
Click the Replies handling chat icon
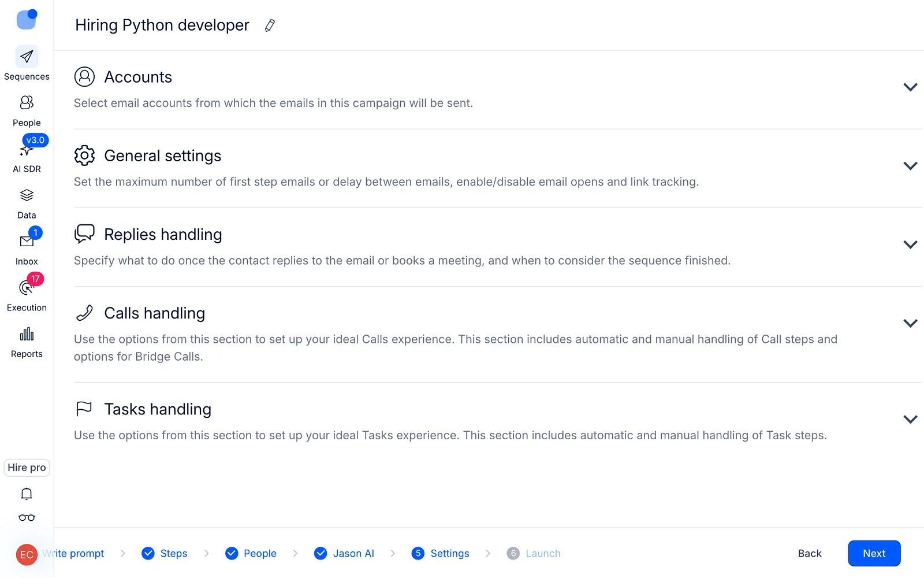[84, 234]
